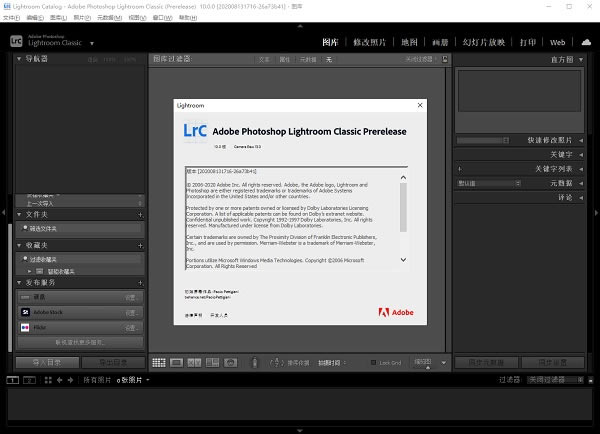
Task: Click the Lightroom Classic identity plate icon
Action: pos(17,43)
